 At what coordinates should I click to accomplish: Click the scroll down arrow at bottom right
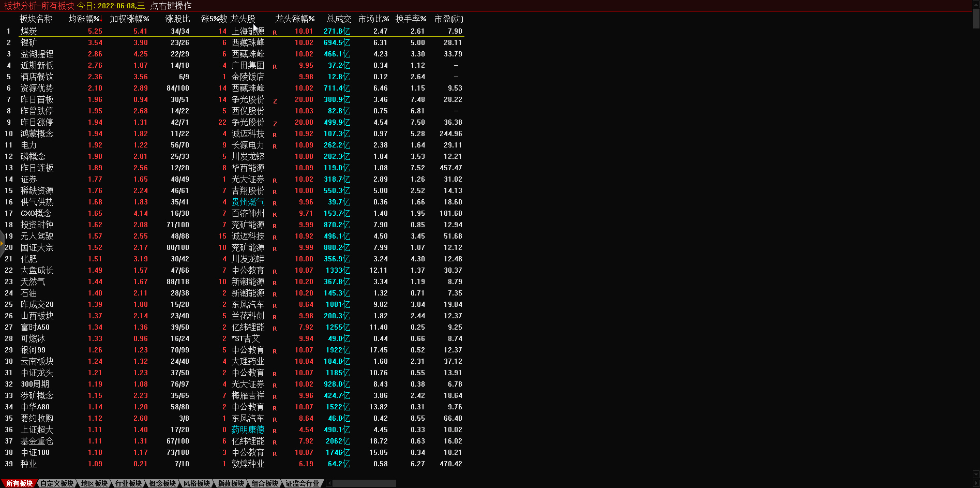[x=976, y=474]
